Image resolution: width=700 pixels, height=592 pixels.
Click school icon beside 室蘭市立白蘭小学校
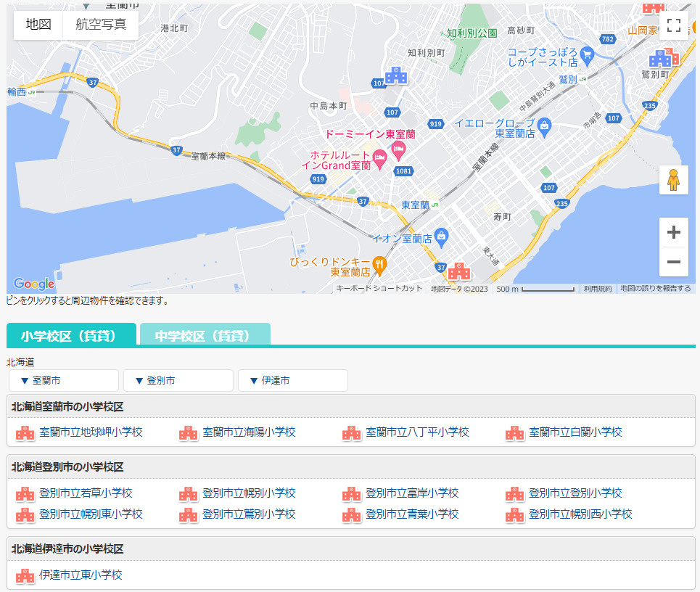pos(515,433)
